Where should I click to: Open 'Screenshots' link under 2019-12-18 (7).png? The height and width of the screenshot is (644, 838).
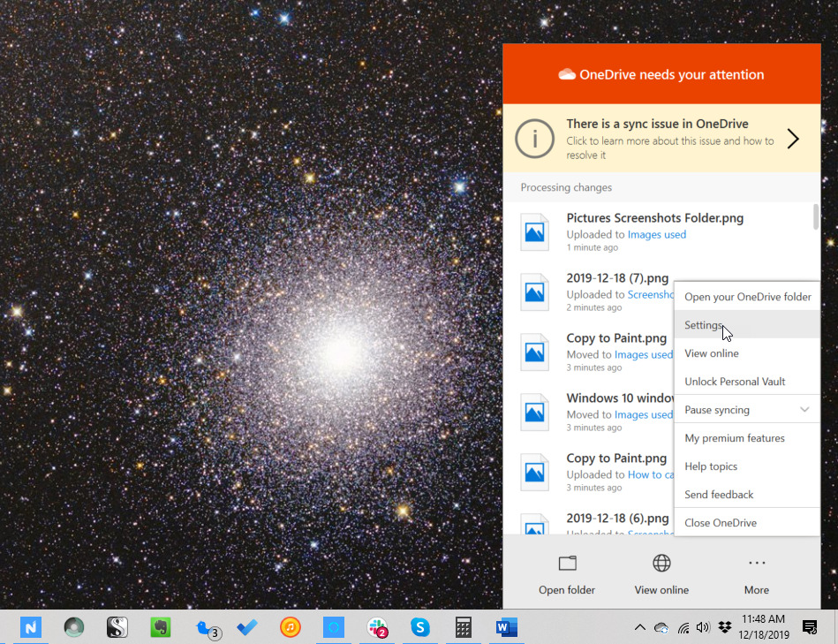click(651, 294)
